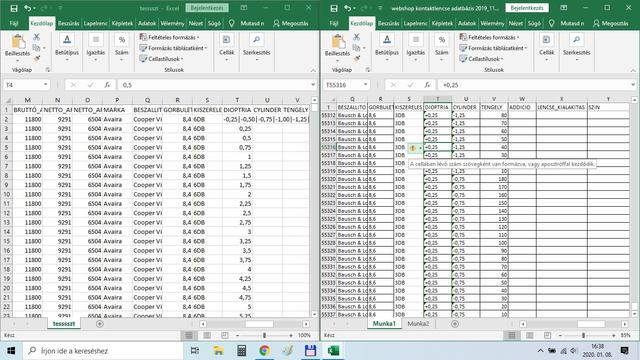Open Betűtípus font group in right window
Screen dimensions: 640x360
387,48
